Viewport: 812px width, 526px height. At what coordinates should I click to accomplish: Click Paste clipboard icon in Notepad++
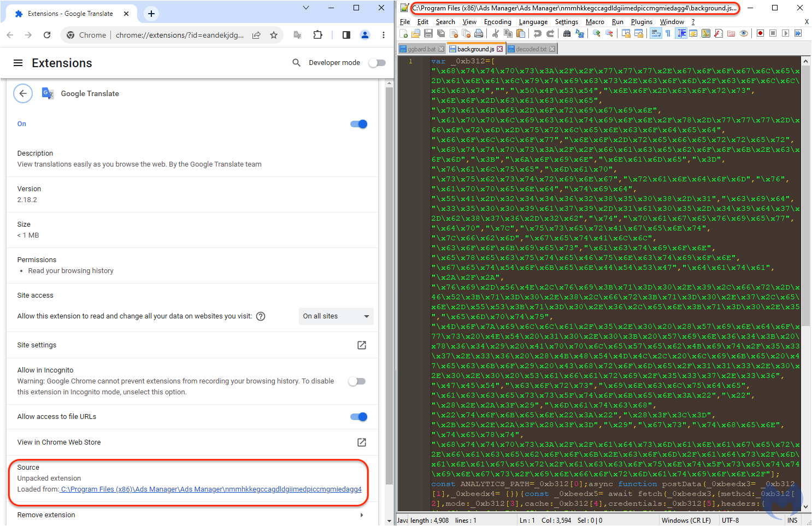pyautogui.click(x=521, y=33)
